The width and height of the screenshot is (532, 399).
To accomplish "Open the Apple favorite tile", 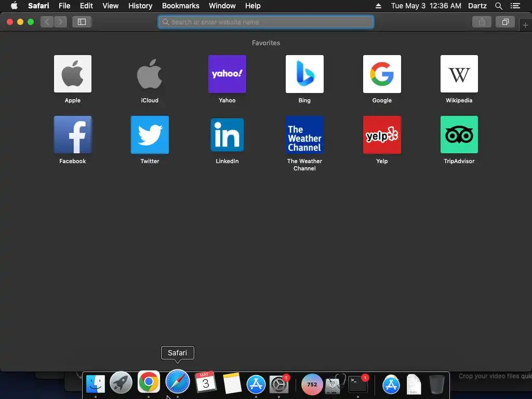I will click(x=73, y=74).
